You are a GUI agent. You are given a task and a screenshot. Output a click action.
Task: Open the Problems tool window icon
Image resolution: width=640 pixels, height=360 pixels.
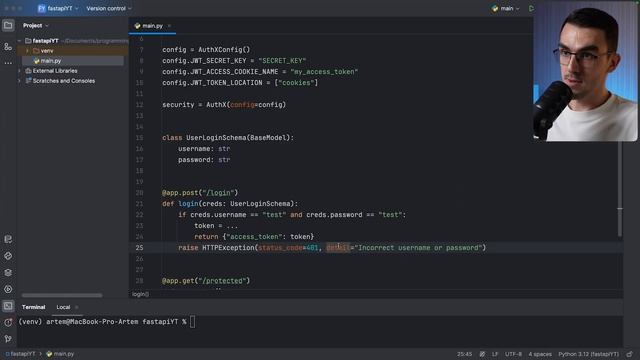[8, 322]
